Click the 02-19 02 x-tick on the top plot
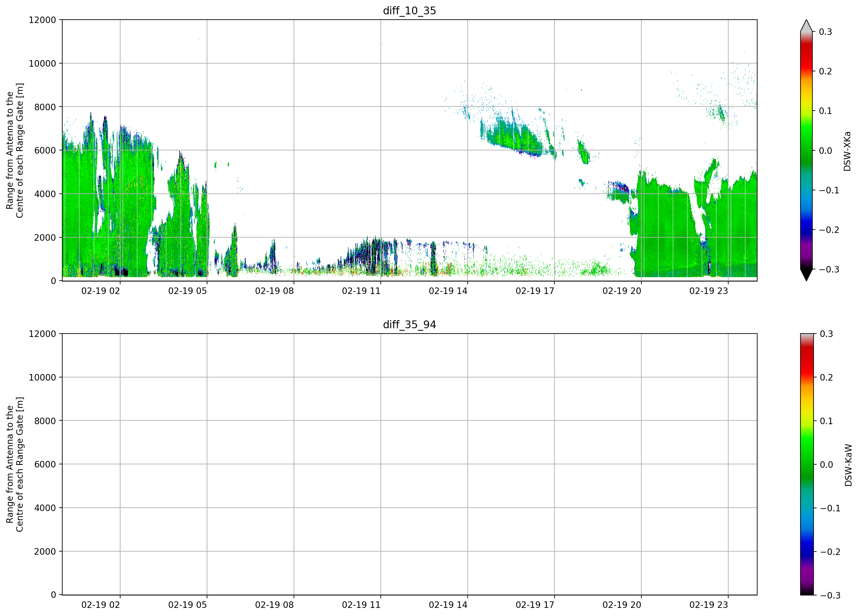The width and height of the screenshot is (859, 616). click(101, 291)
